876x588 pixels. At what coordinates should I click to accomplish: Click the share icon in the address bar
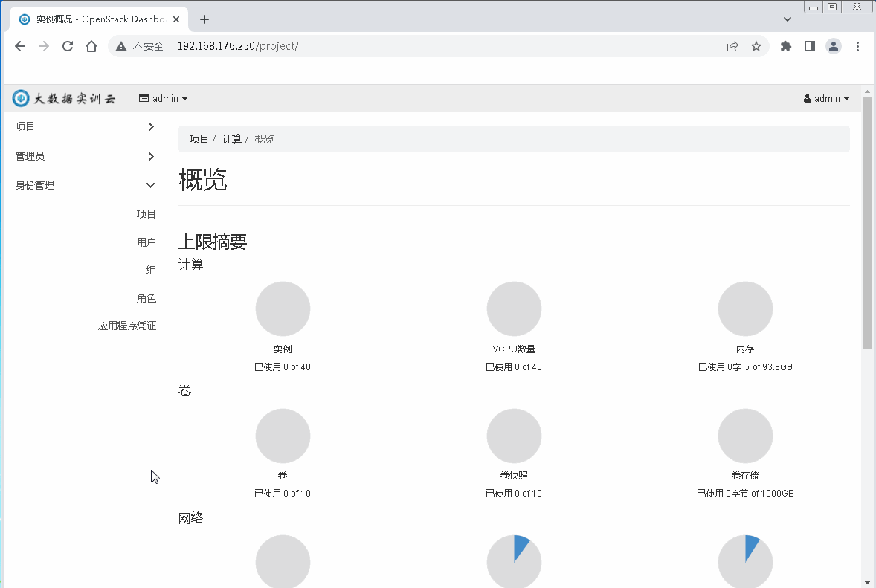[732, 46]
